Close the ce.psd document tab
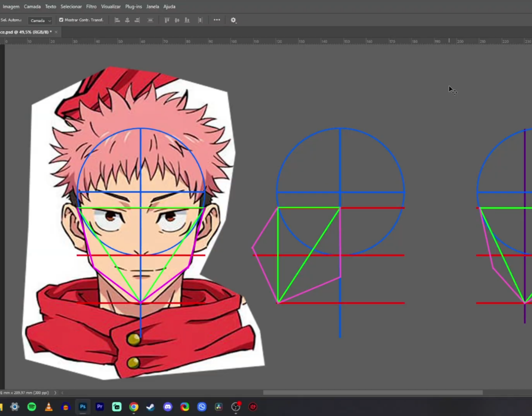This screenshot has width=532, height=416. (56, 32)
